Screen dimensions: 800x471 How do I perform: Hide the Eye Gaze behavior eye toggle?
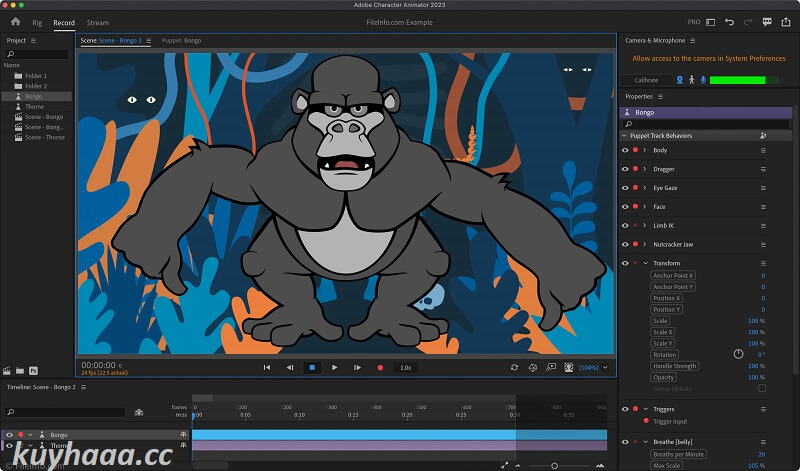(x=625, y=188)
